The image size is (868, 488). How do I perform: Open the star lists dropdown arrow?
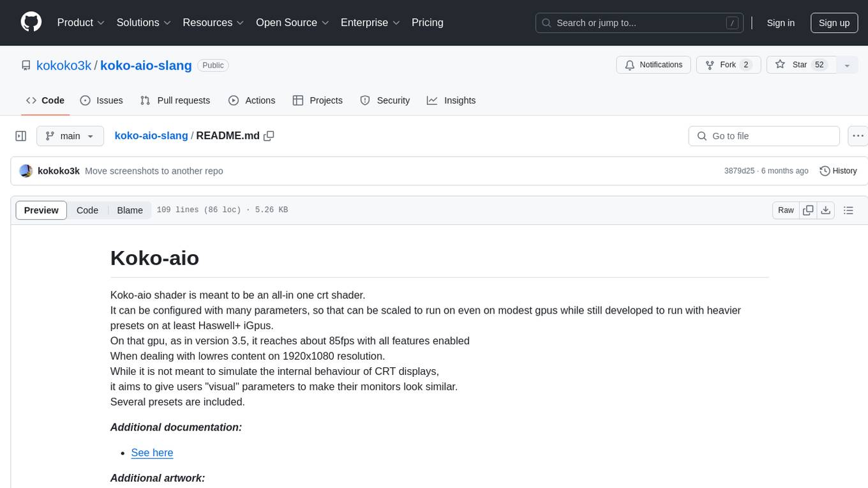[x=847, y=65]
